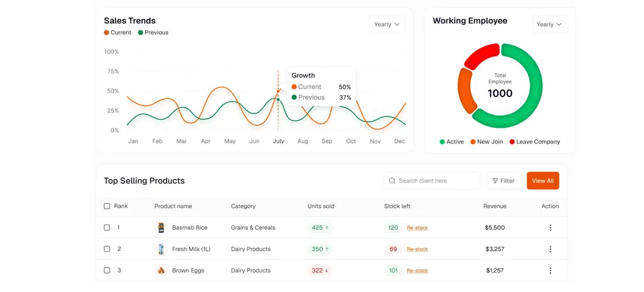Click the Fresh Milk (1L) product thumbnail

(161, 249)
